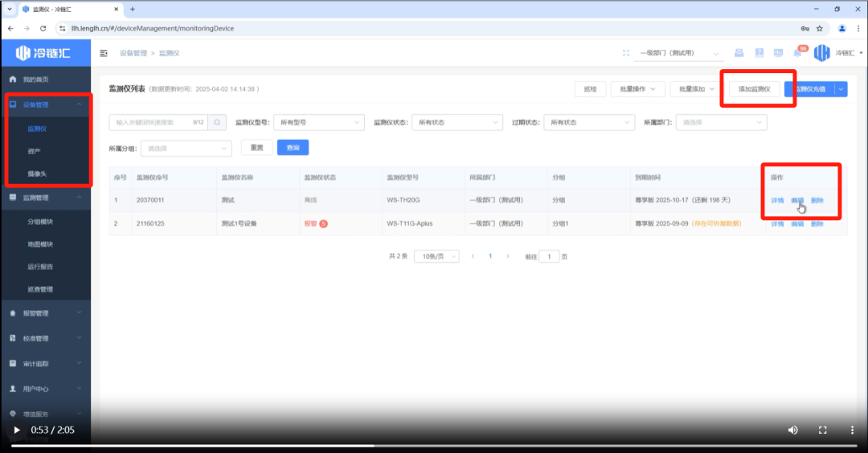Play the video with the play button
The width and height of the screenshot is (868, 453).
point(17,430)
